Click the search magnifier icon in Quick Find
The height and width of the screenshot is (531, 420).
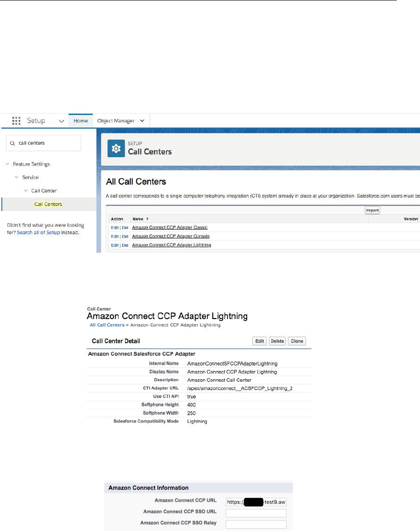pos(13,143)
